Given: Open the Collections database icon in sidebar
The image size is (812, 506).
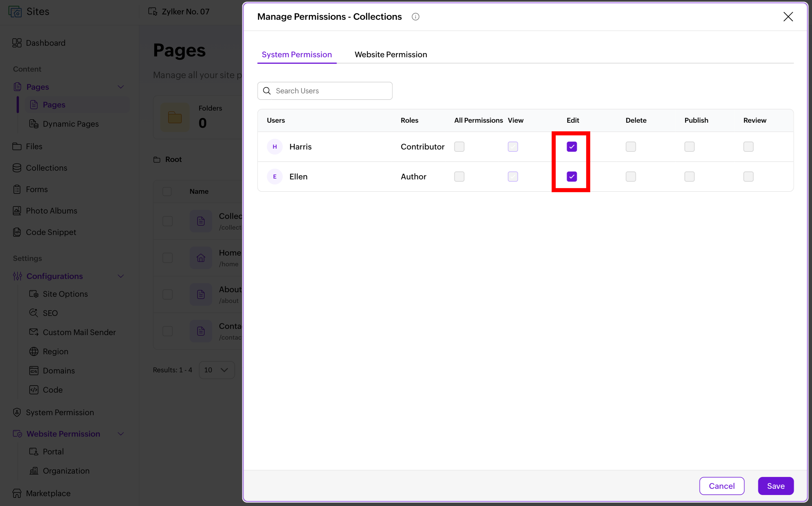Looking at the screenshot, I should coord(17,168).
